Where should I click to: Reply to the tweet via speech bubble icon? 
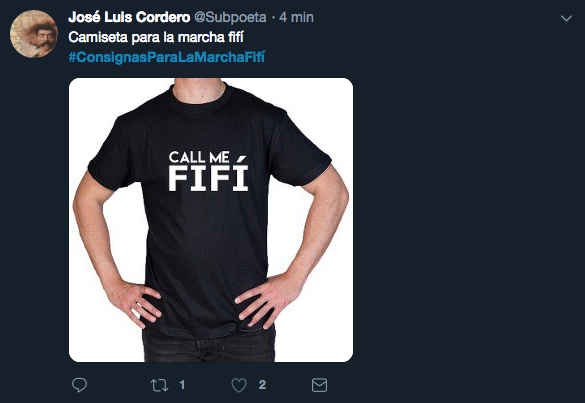click(x=79, y=385)
